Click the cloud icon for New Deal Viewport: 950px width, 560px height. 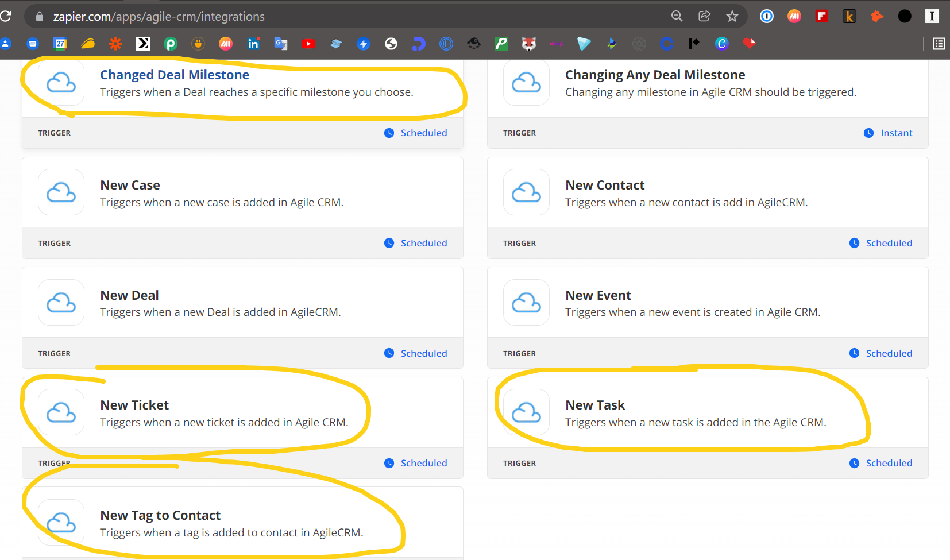tap(61, 303)
